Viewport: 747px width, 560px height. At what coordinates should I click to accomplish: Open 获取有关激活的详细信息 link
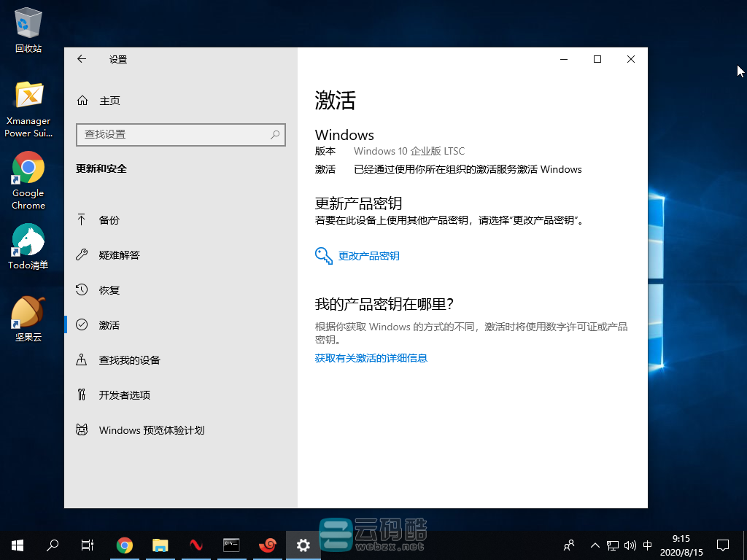pos(371,358)
